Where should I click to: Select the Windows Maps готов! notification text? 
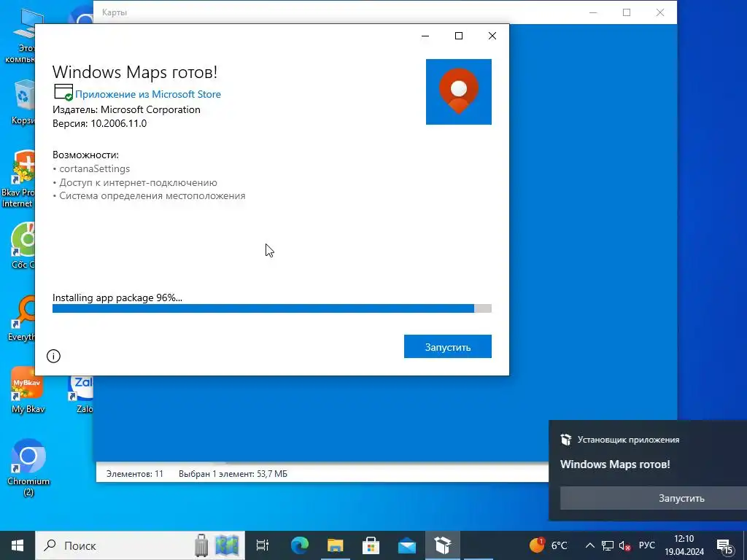pyautogui.click(x=615, y=464)
